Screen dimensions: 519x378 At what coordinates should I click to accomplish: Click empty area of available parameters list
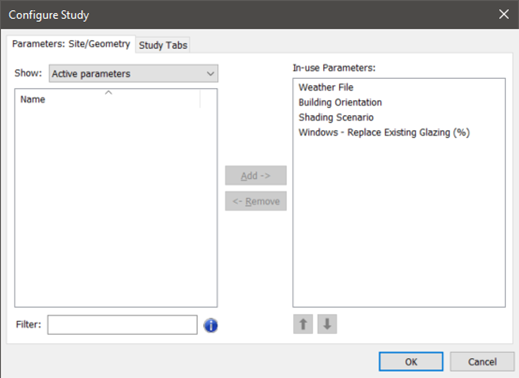116,207
